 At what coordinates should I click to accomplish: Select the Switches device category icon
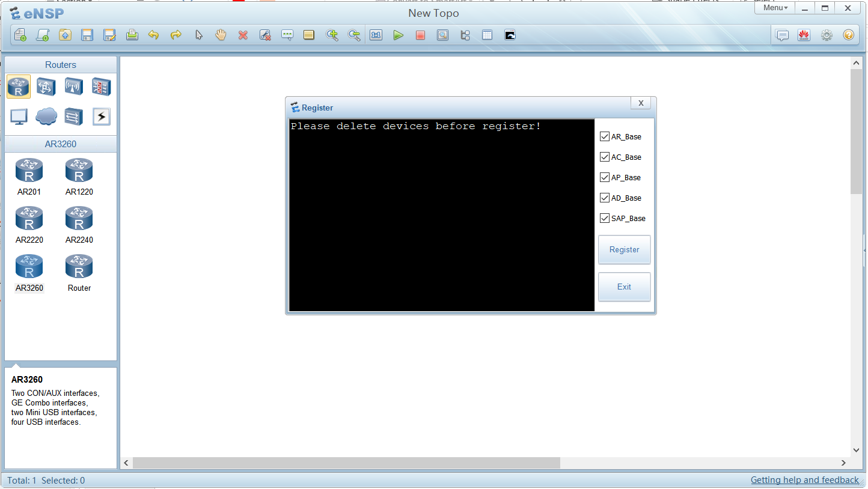46,87
